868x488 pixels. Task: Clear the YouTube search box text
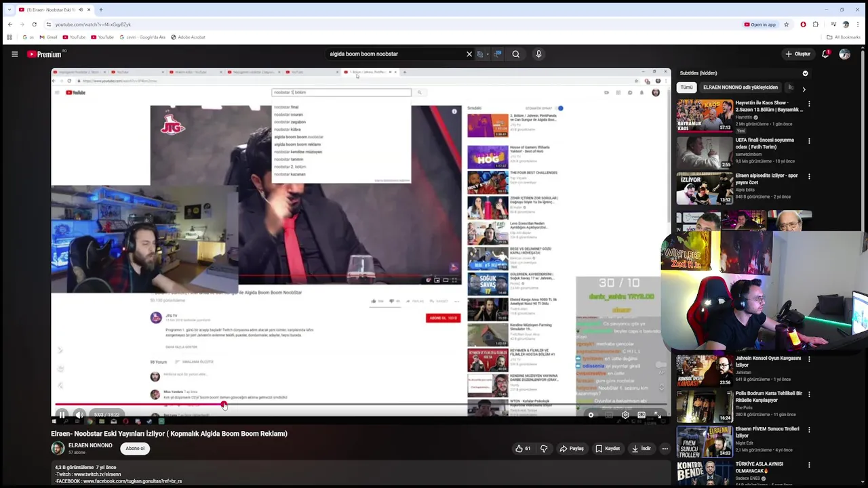click(x=469, y=54)
